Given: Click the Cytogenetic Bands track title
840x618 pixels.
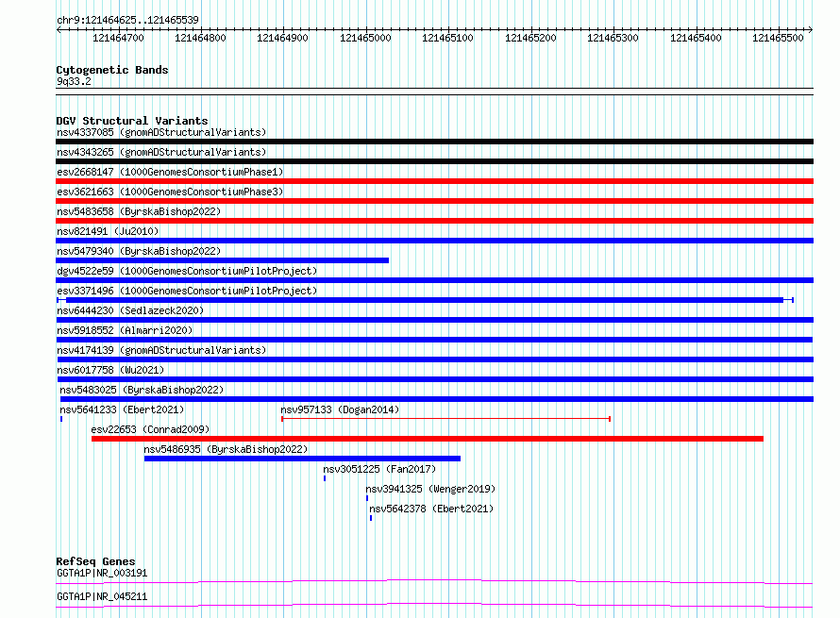Looking at the screenshot, I should tap(112, 70).
